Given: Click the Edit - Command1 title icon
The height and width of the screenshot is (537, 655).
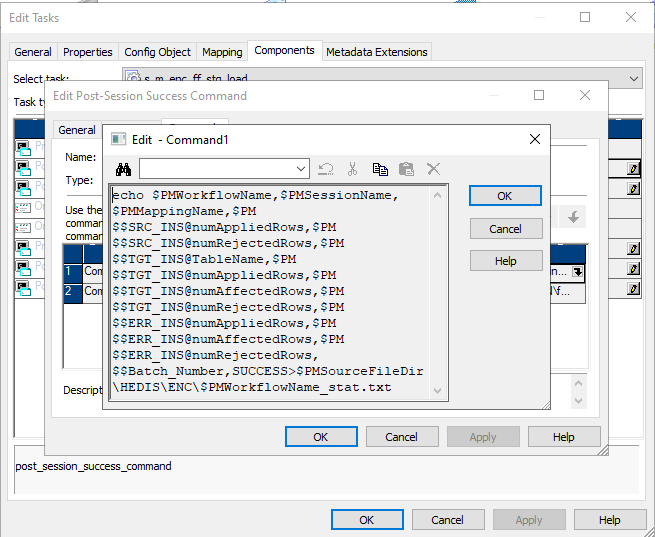Looking at the screenshot, I should coord(119,139).
